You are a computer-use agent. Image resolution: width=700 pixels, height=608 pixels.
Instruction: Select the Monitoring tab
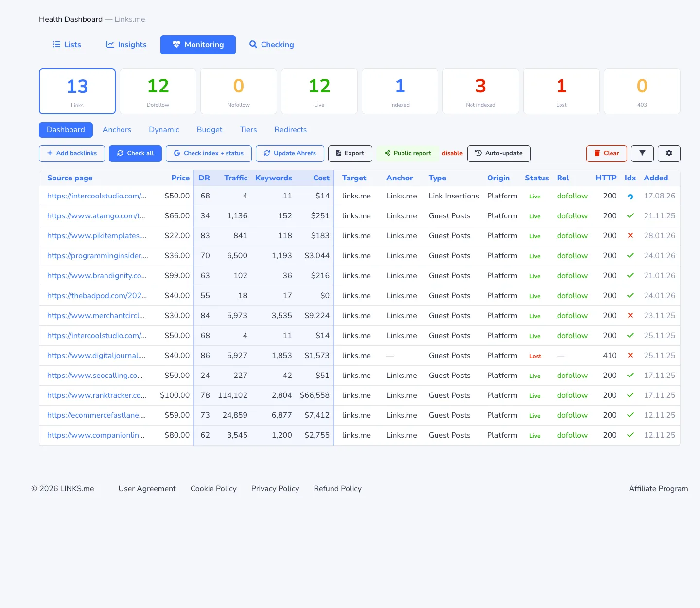pos(198,45)
